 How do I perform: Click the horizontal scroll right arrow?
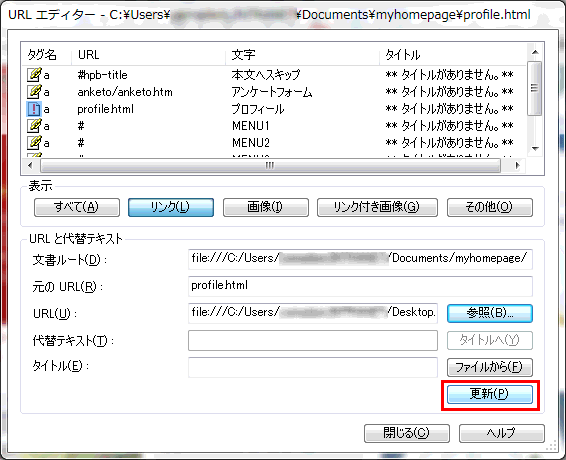(x=517, y=166)
